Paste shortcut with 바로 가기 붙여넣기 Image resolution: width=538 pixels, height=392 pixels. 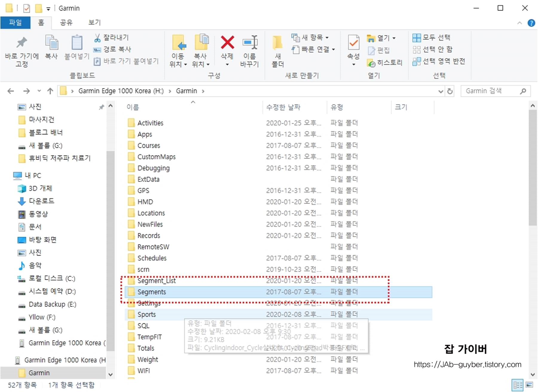126,61
